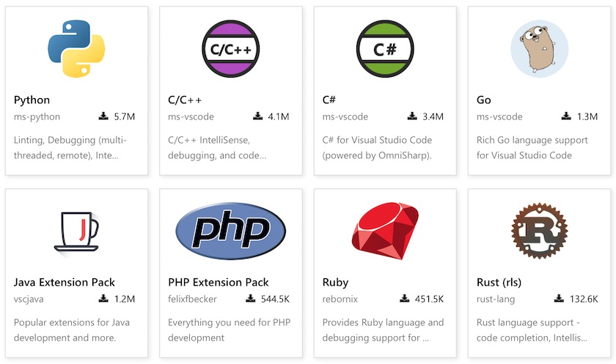Click the download icon beside 5.7M
The width and height of the screenshot is (616, 364).
(x=103, y=116)
